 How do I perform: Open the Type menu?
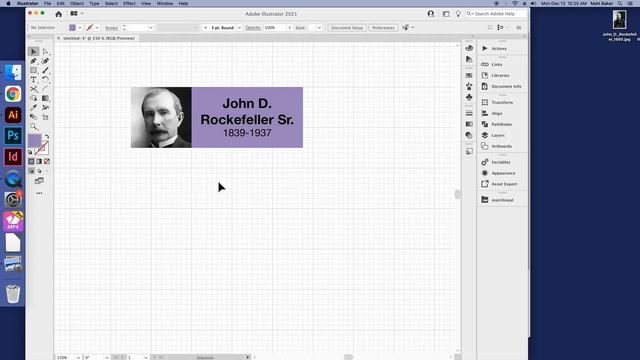click(94, 3)
